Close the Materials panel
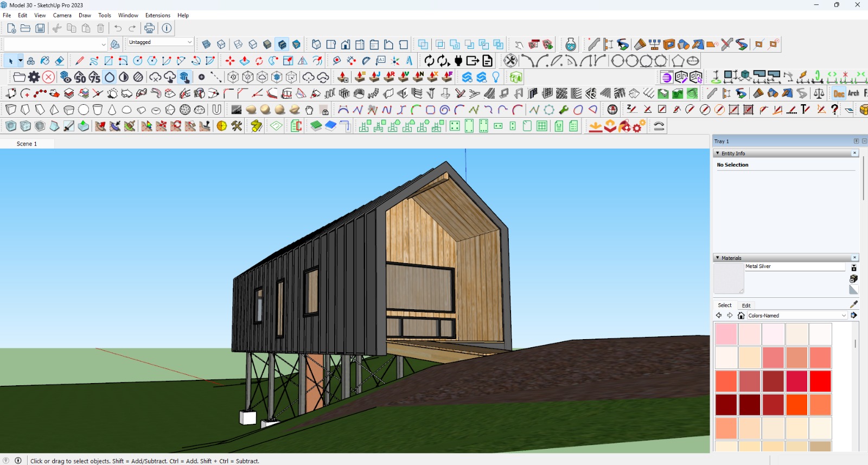This screenshot has width=868, height=465. click(x=855, y=258)
